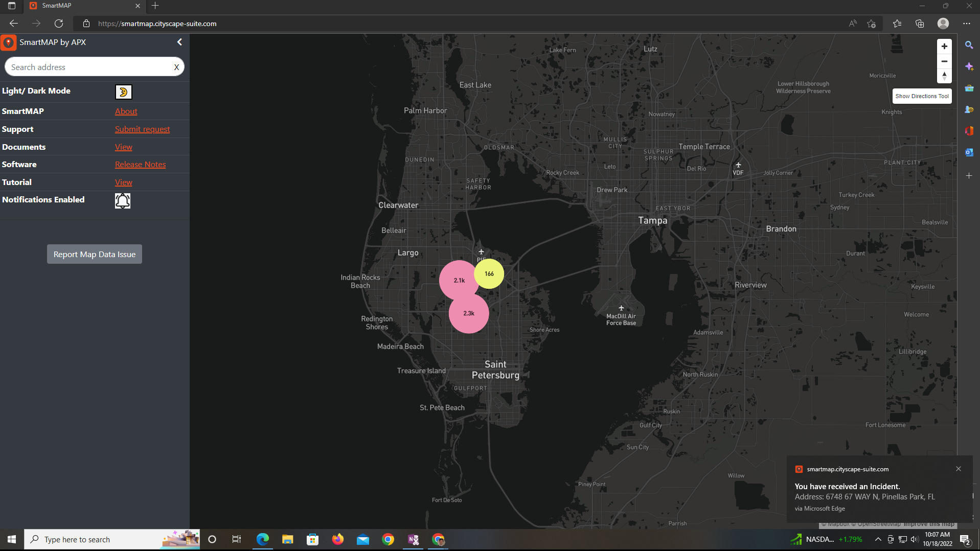980x551 pixels.
Task: Select the SmartMAP browser tab
Action: click(84, 6)
